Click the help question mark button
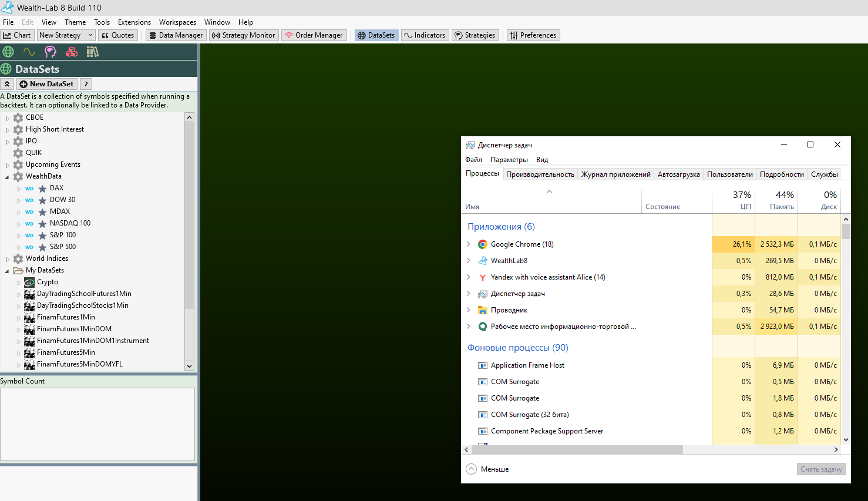Image resolution: width=868 pixels, height=501 pixels. pyautogui.click(x=86, y=84)
